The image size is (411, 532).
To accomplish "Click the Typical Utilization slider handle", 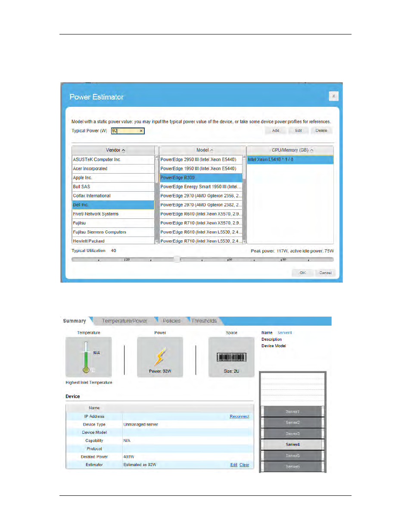I will click(177, 259).
